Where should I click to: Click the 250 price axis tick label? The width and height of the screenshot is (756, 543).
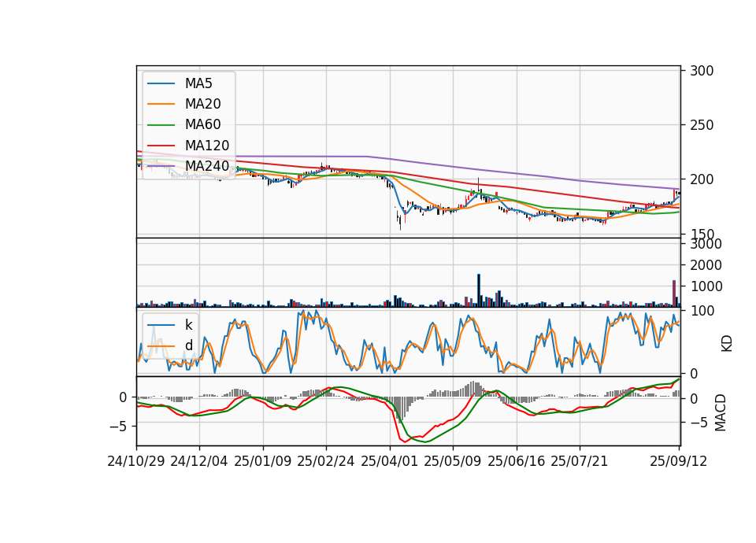pyautogui.click(x=702, y=125)
